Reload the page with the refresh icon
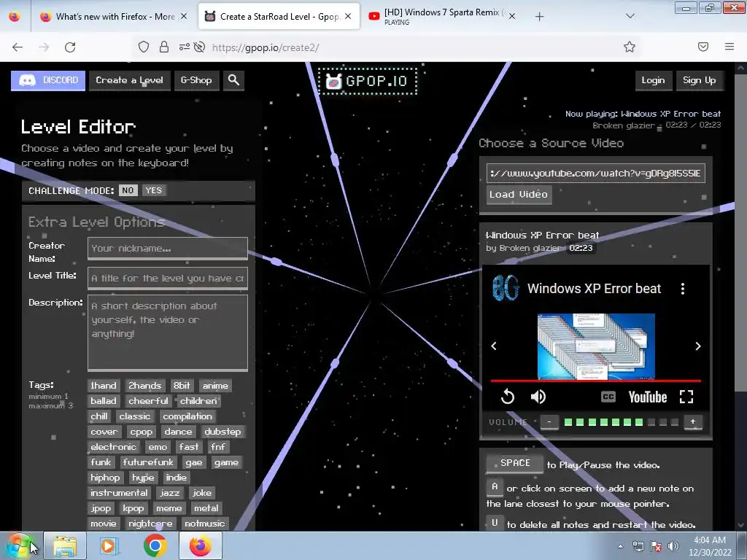The height and width of the screenshot is (560, 747). [70, 47]
